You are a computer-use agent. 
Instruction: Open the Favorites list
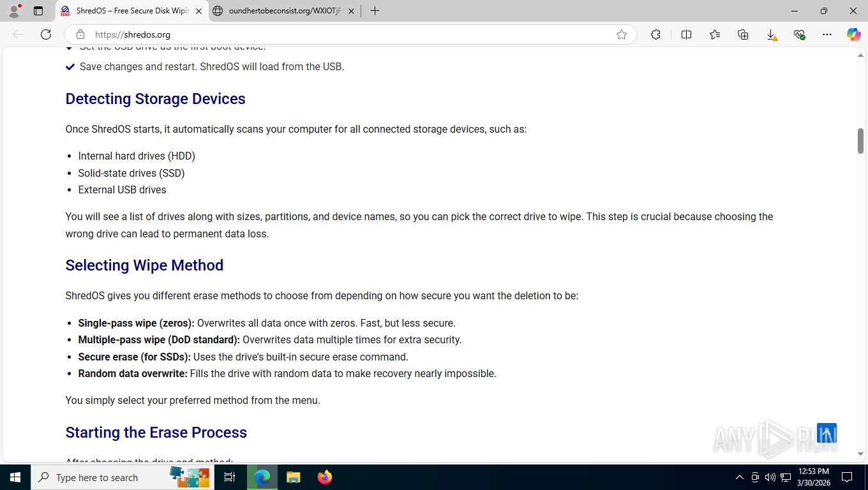click(715, 34)
